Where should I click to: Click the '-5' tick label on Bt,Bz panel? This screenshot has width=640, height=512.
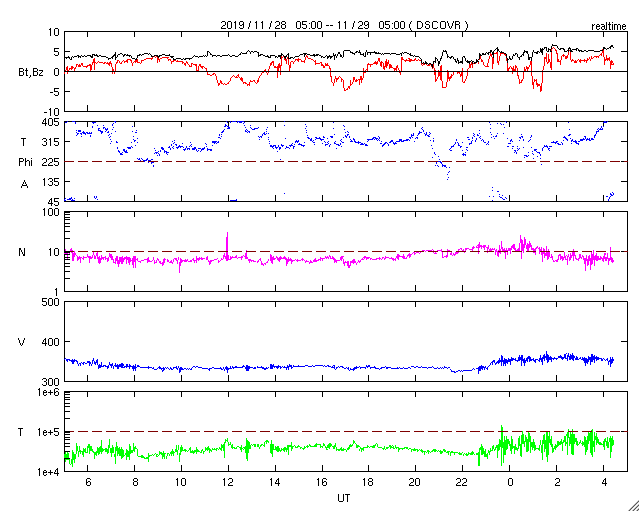click(55, 92)
